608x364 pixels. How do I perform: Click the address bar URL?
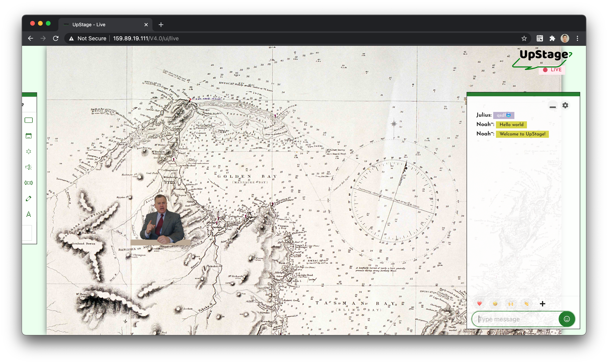coord(146,39)
